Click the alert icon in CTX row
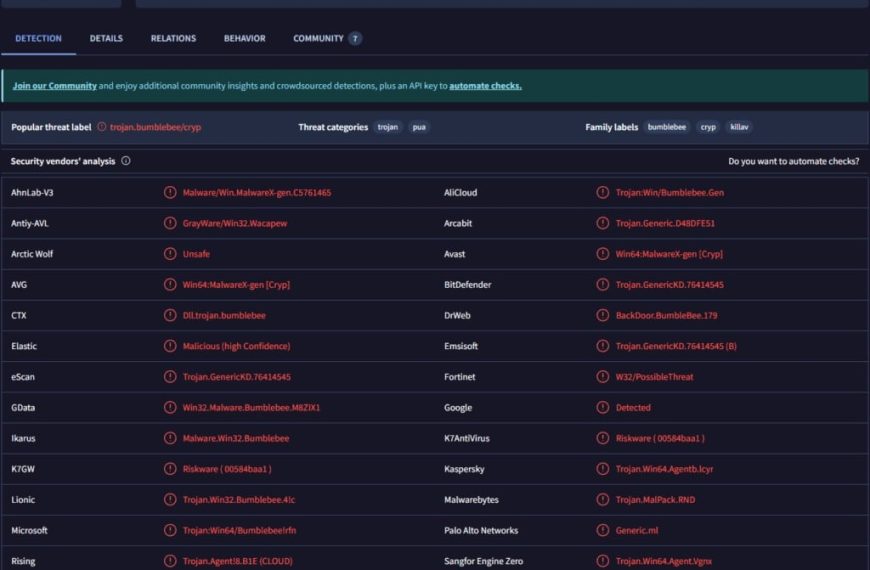The height and width of the screenshot is (570, 870). tap(170, 315)
